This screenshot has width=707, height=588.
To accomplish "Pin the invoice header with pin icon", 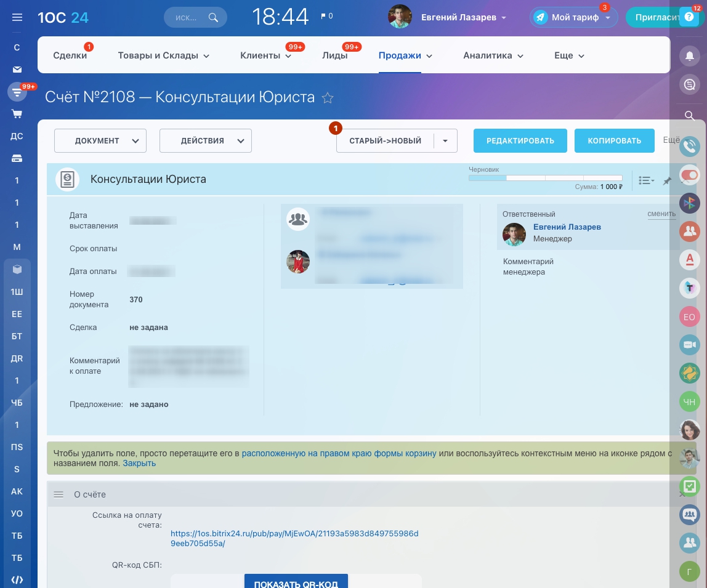I will [668, 181].
